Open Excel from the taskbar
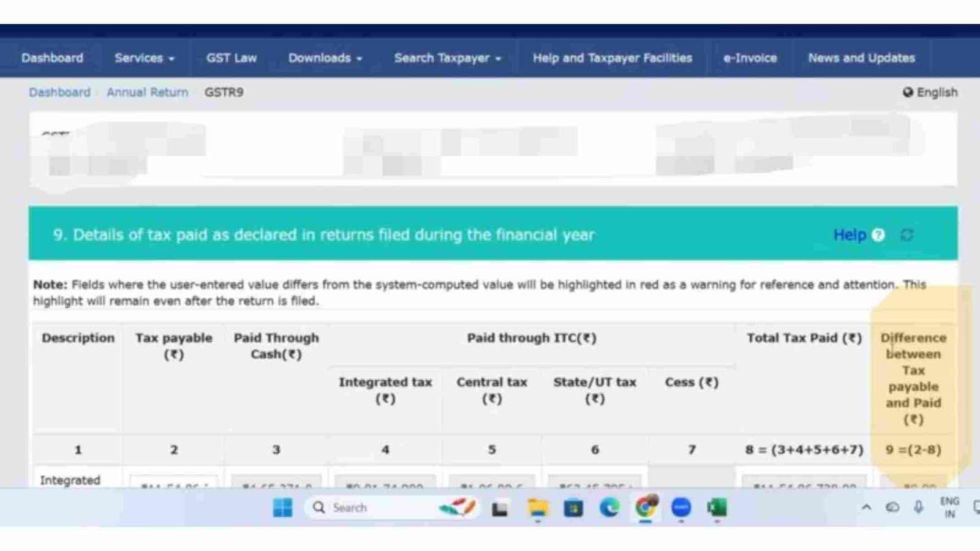 (x=717, y=508)
